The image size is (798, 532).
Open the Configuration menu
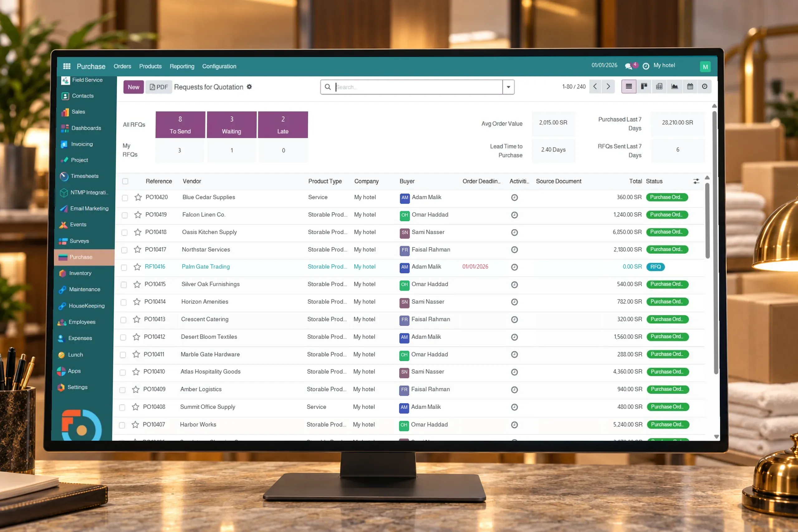tap(219, 66)
